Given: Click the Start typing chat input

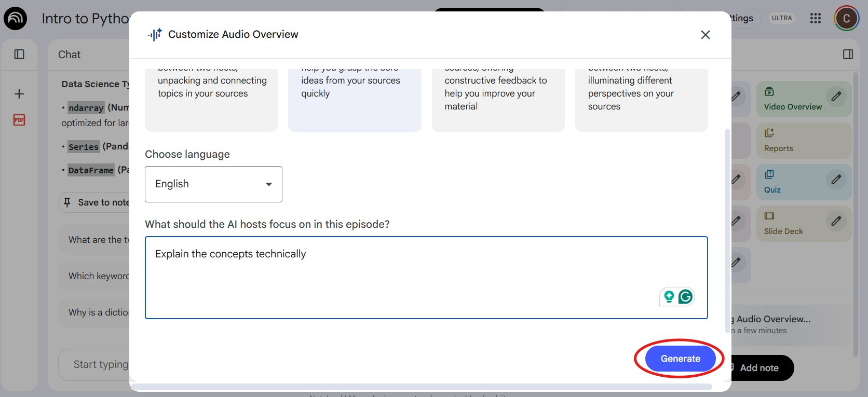Looking at the screenshot, I should 94,364.
